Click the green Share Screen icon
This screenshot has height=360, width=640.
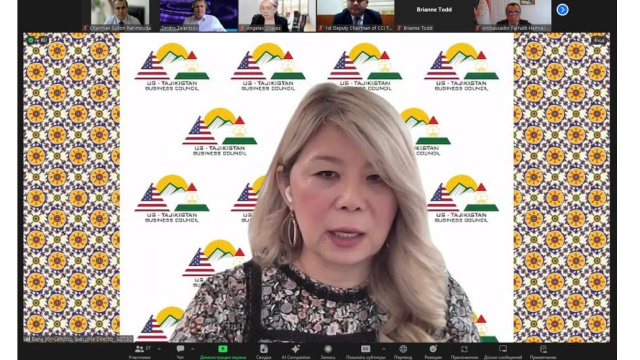tap(222, 349)
